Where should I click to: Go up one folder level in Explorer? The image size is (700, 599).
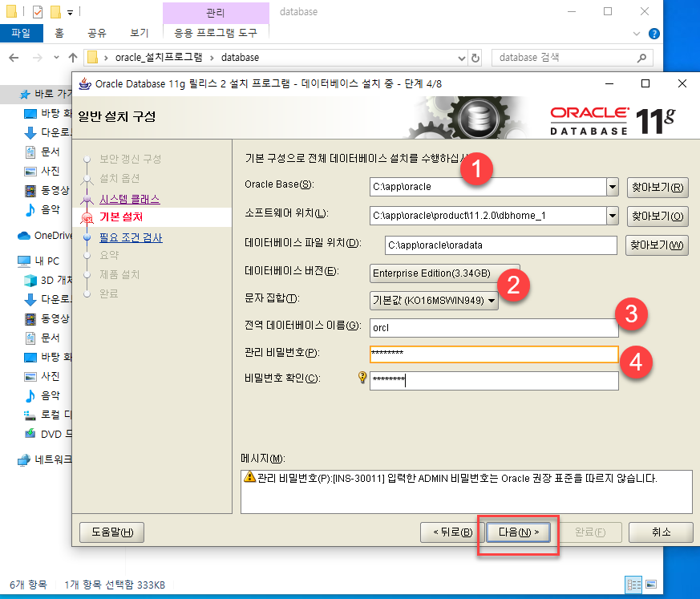[x=73, y=58]
